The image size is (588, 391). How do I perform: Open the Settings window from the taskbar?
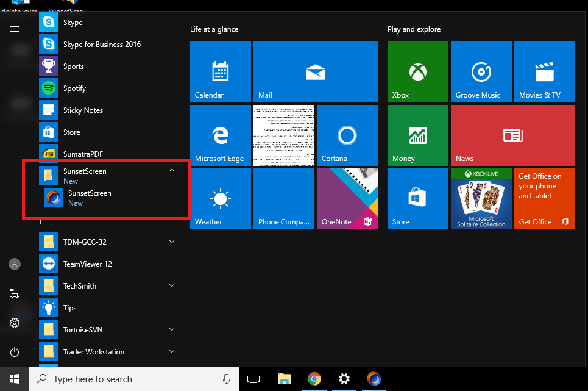(x=344, y=379)
